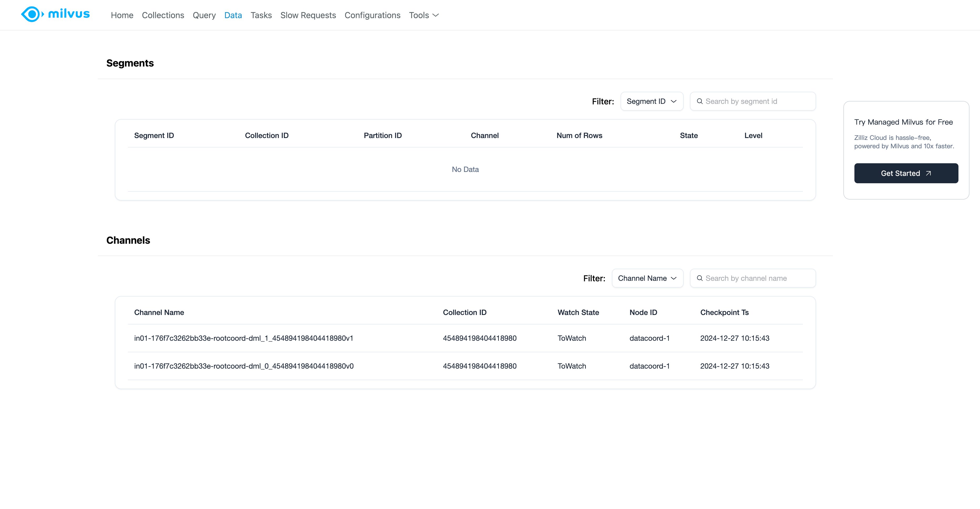This screenshot has width=980, height=509.
Task: Open the Segment ID filter dropdown
Action: (651, 101)
